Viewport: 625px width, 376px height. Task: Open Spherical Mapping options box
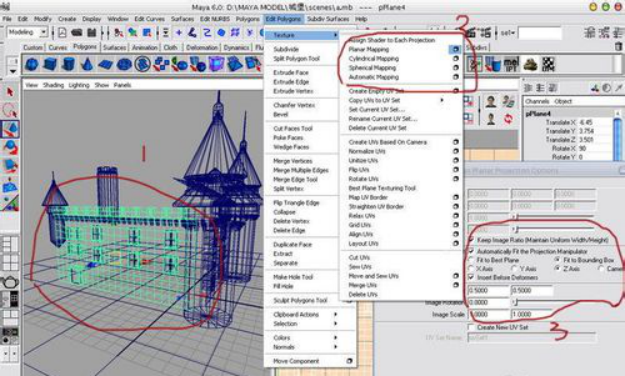[x=456, y=68]
